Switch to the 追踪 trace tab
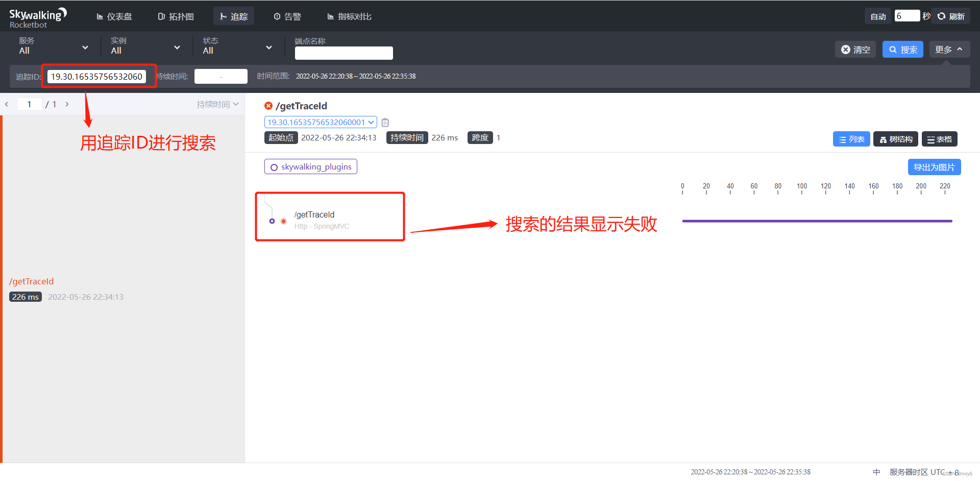Screen dimensions: 980x481 point(234,16)
